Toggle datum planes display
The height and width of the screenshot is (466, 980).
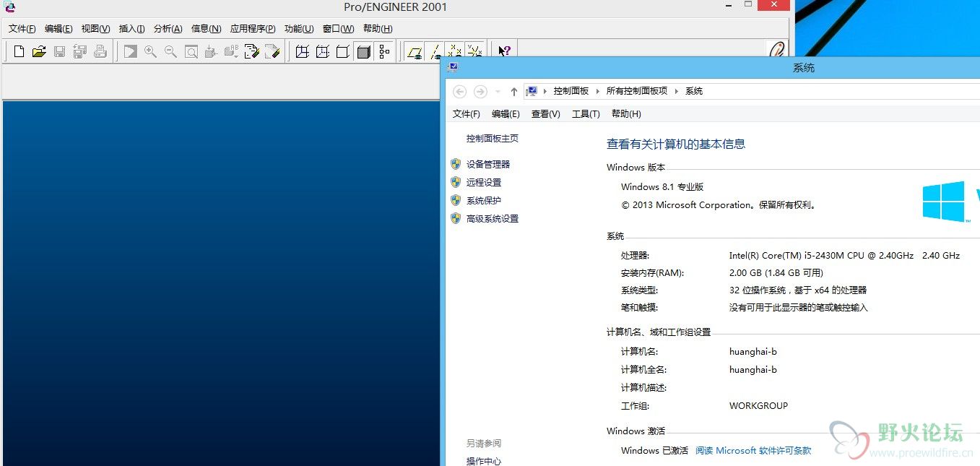[x=415, y=51]
